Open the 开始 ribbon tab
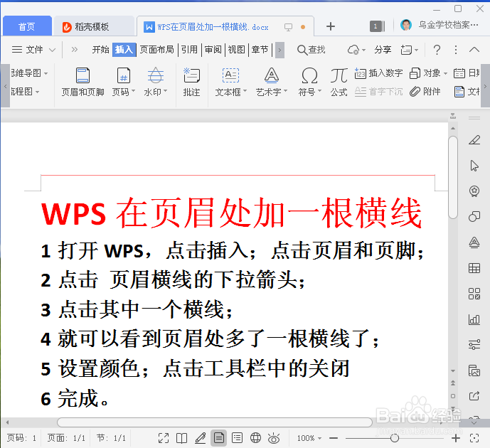490x448 pixels. [100, 50]
